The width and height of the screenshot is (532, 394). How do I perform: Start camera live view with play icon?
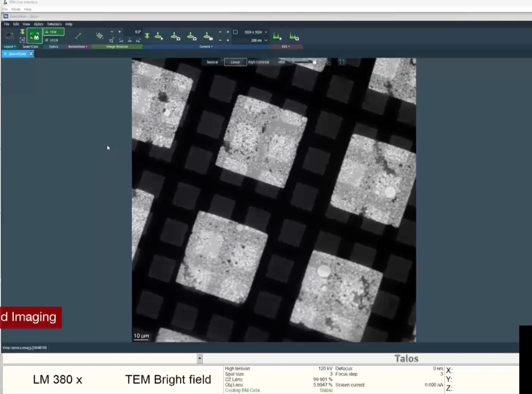click(x=159, y=36)
